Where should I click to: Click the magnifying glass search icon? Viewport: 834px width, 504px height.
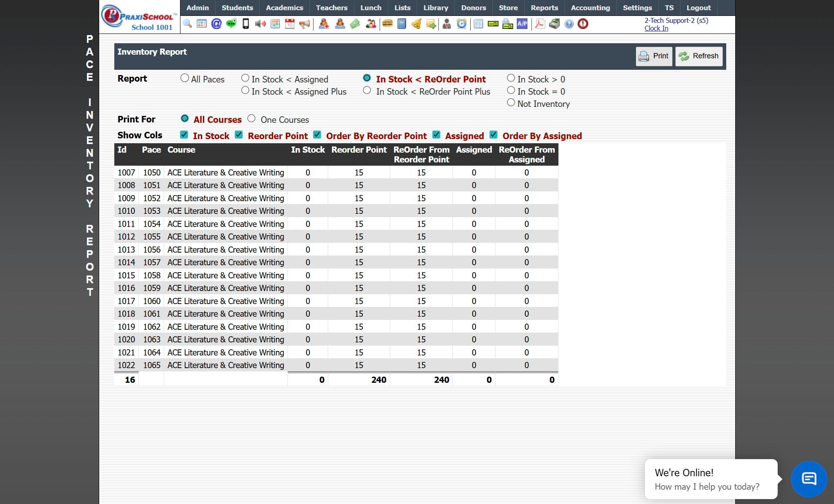click(x=187, y=24)
